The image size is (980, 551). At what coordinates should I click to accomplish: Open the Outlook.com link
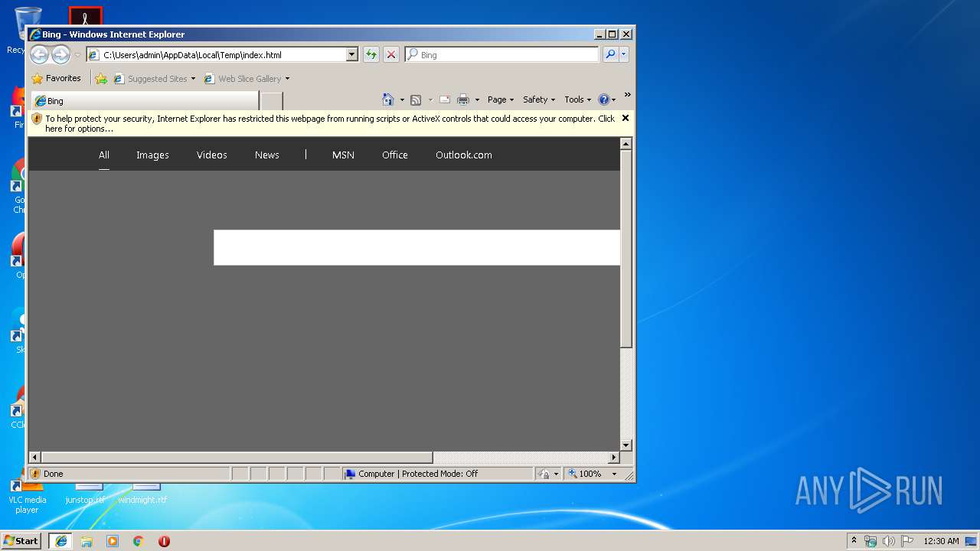tap(464, 155)
